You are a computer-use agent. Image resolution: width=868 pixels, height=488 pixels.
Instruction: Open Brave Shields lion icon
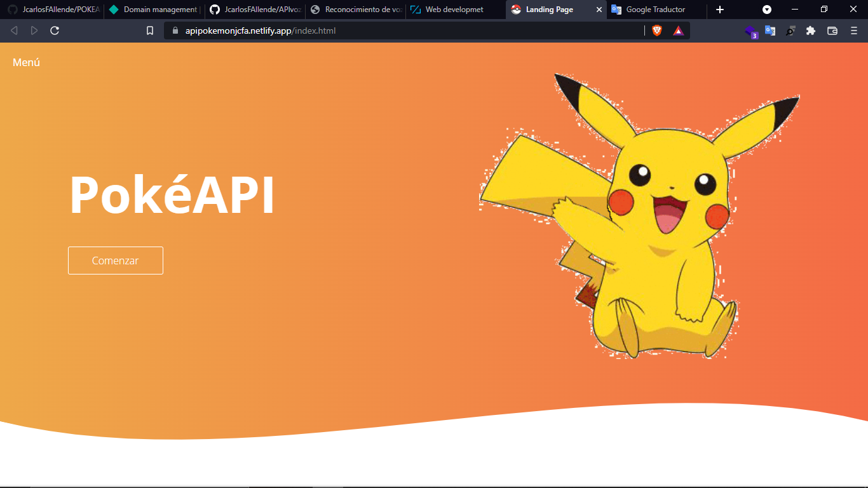[657, 30]
